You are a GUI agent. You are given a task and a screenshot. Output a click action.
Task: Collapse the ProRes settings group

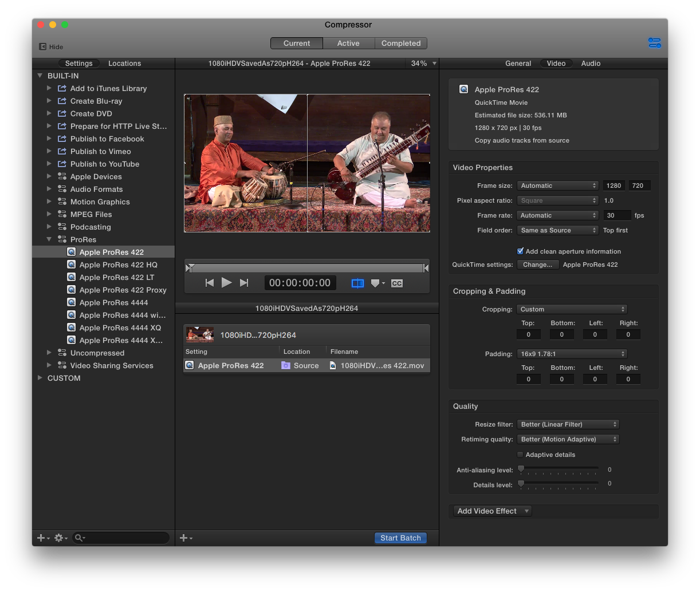[49, 239]
